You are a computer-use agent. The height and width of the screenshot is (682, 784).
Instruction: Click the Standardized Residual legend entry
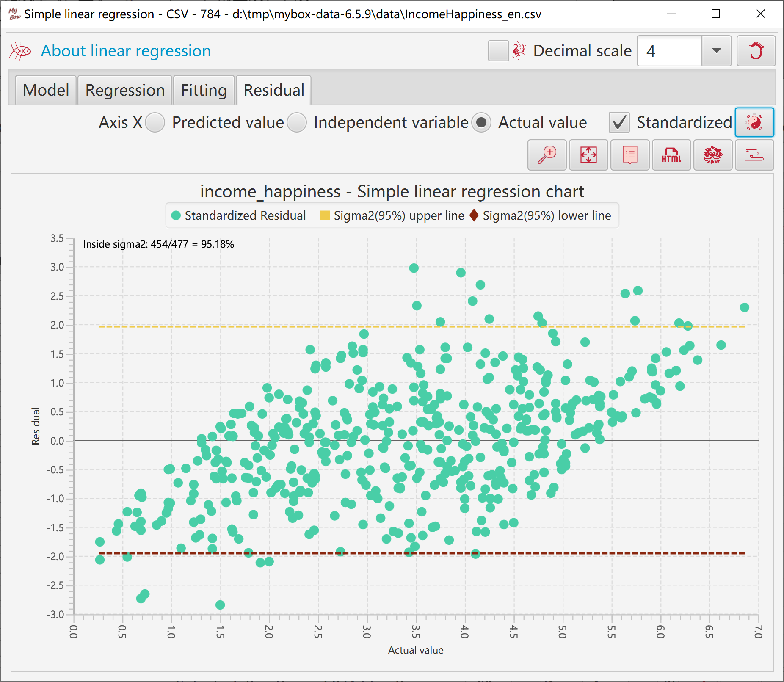(238, 215)
